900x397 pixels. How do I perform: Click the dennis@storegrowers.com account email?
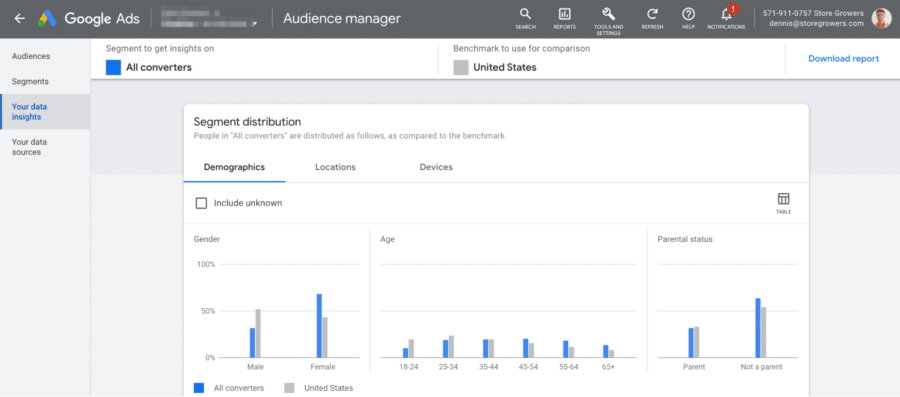point(816,24)
